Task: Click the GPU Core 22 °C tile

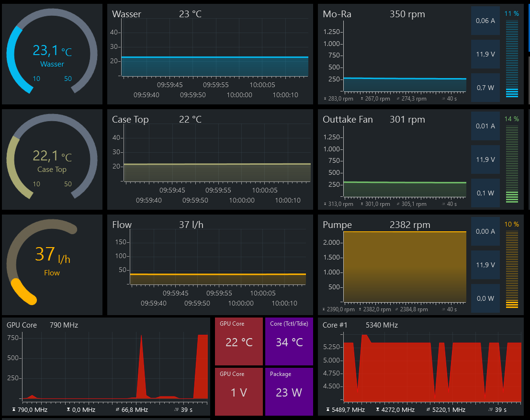Action: point(239,341)
